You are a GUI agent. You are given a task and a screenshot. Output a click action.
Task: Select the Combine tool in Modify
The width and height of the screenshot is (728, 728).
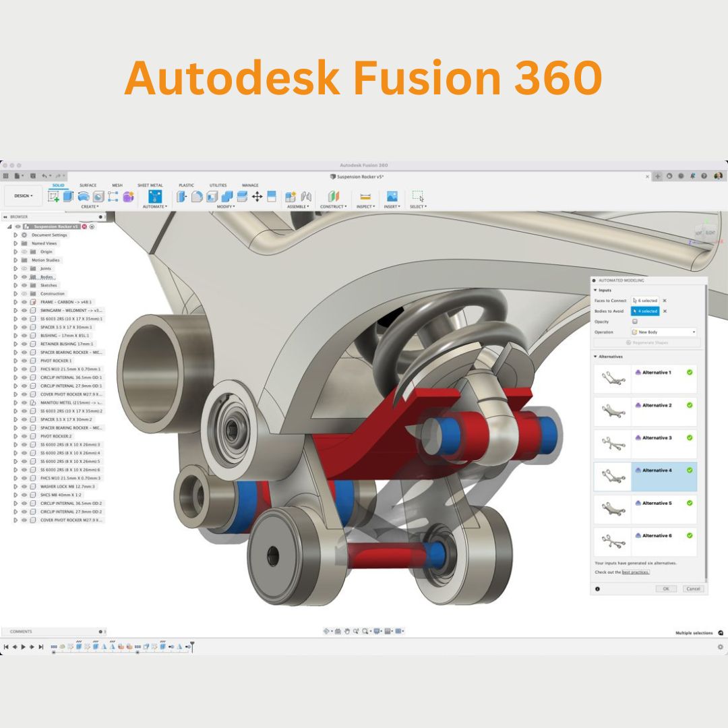click(227, 196)
